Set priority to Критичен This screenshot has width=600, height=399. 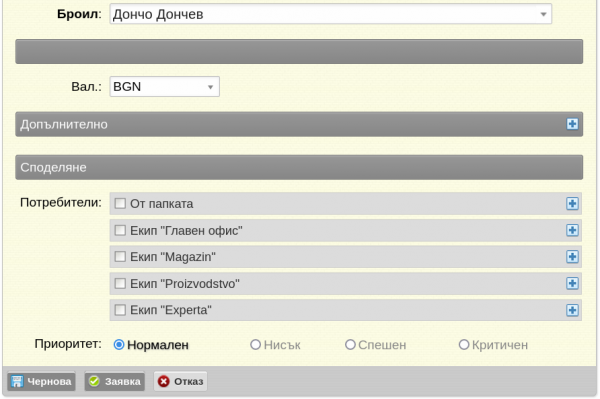click(464, 345)
